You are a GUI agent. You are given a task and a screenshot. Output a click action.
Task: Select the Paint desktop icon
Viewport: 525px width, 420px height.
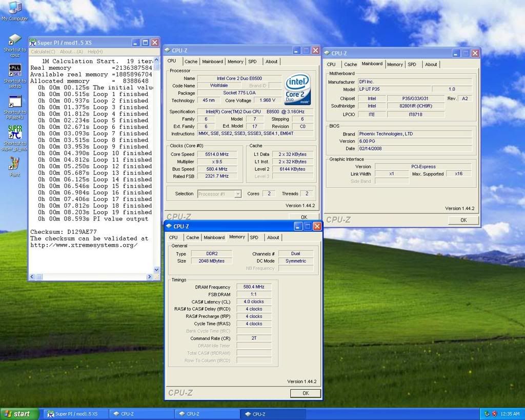click(x=15, y=167)
